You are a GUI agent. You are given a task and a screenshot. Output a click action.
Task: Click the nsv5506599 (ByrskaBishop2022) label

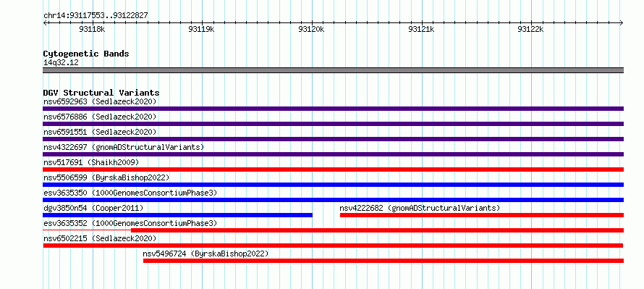pos(106,177)
